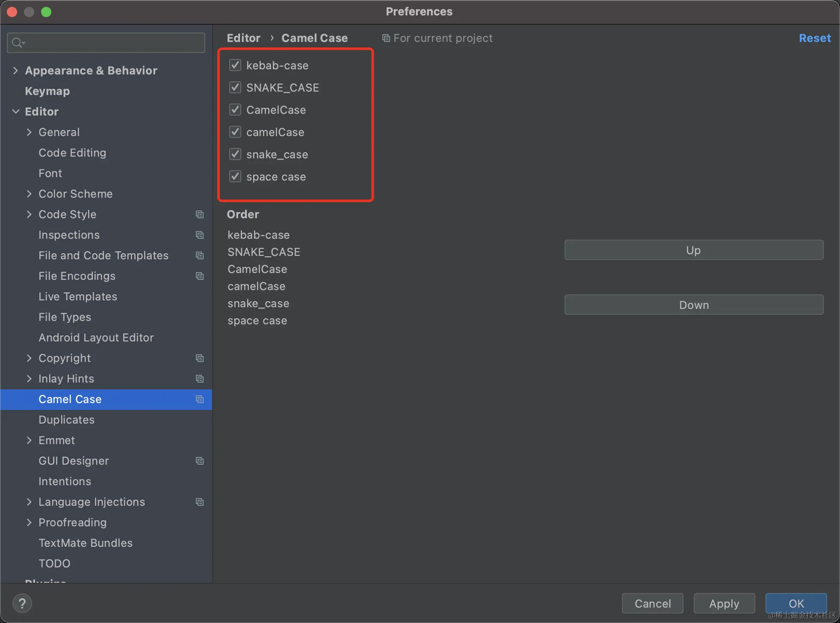
Task: Expand the Appearance & Behavior section
Action: click(15, 70)
